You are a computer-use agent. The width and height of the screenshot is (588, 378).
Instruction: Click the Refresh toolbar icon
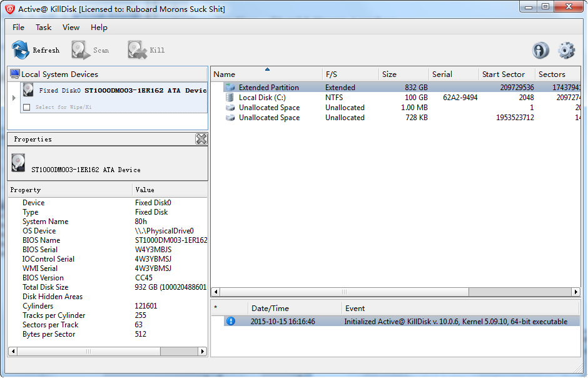[x=21, y=50]
